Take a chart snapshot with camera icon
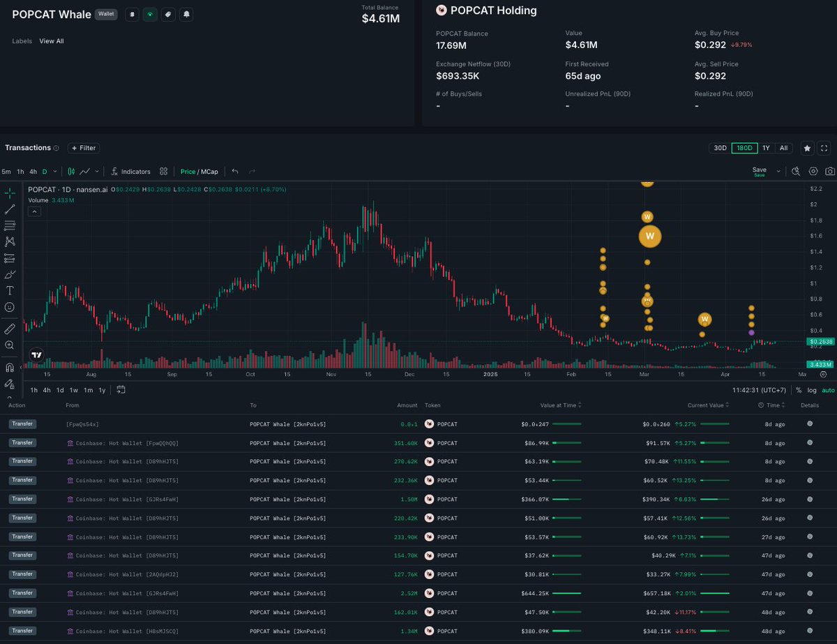This screenshot has height=644, width=837. tap(830, 171)
